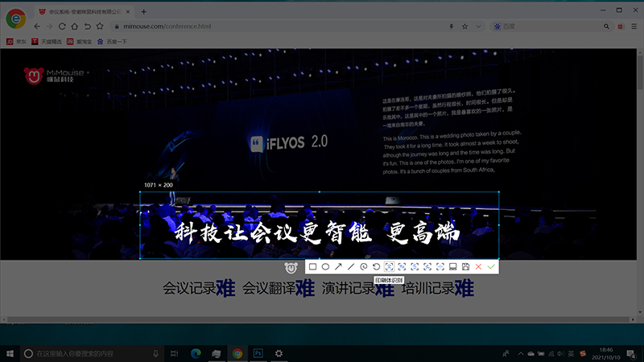This screenshot has height=362, width=644.
Task: Click the Sogou S tray icon
Action: (x=582, y=354)
